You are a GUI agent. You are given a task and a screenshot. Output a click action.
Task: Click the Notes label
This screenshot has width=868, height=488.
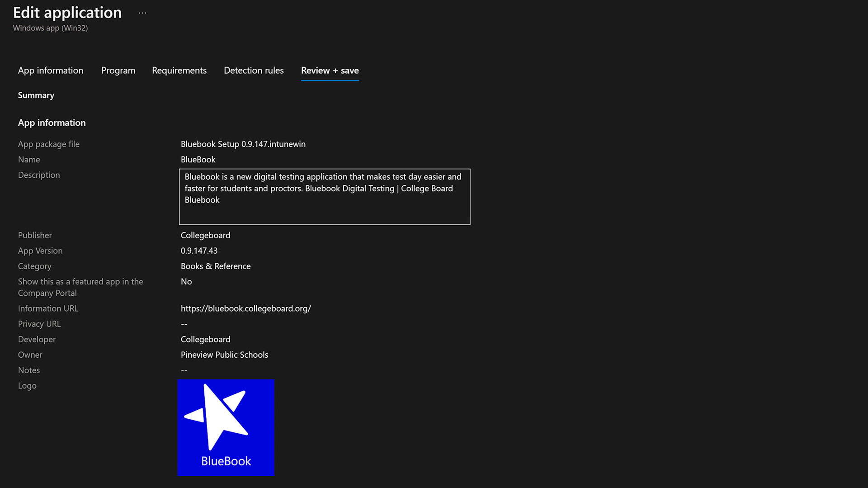(29, 370)
